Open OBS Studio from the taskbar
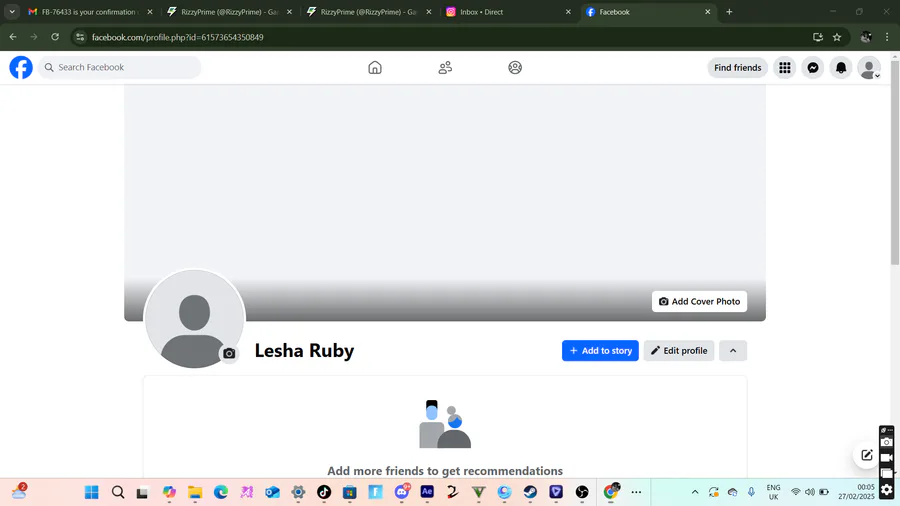This screenshot has width=900, height=506. coord(582,492)
